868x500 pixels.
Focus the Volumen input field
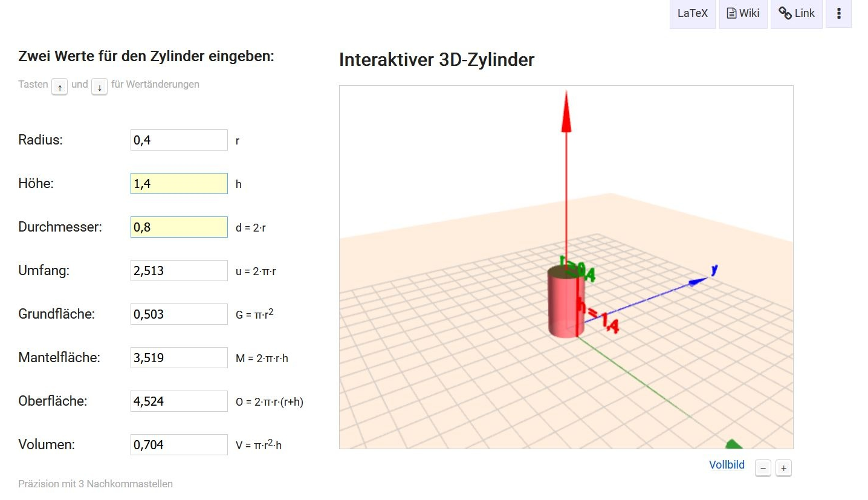(179, 445)
